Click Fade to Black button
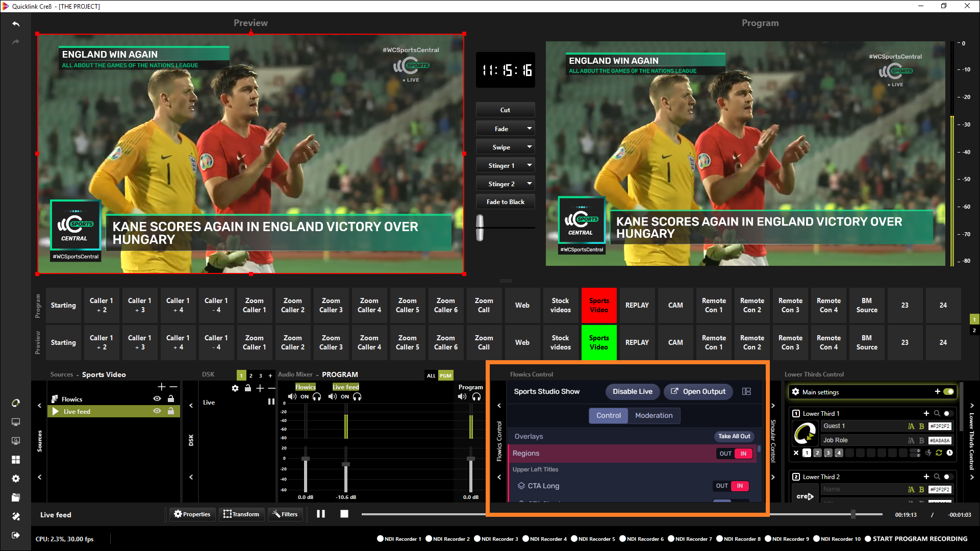 tap(505, 202)
